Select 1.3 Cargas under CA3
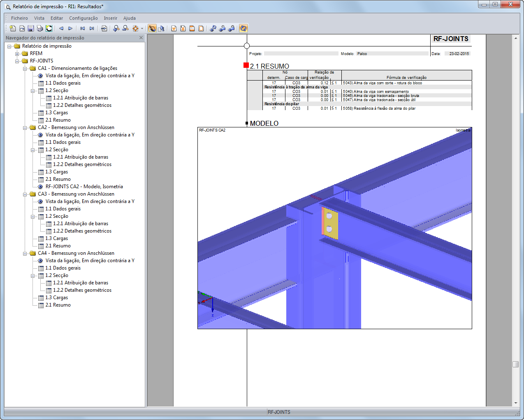 (x=56, y=238)
